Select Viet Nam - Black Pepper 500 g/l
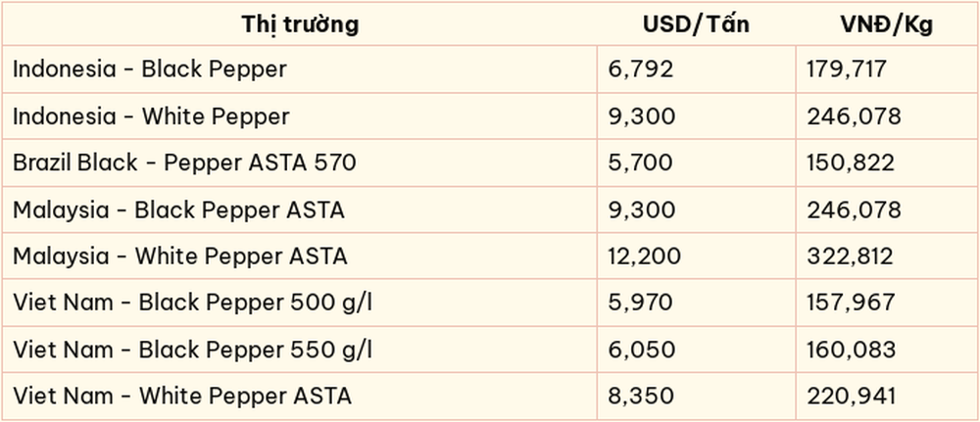 click(300, 303)
